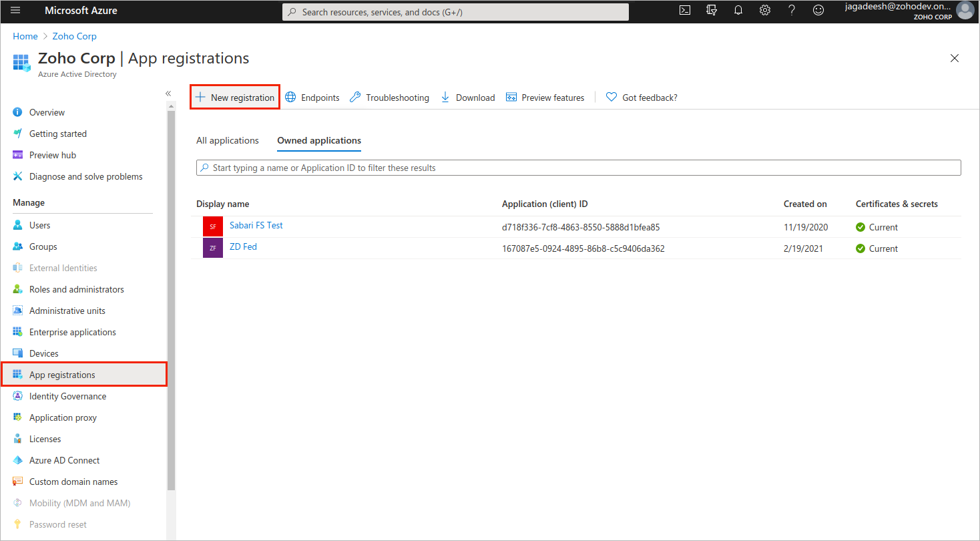Image resolution: width=980 pixels, height=541 pixels.
Task: Click the Created on column header
Action: 805,204
